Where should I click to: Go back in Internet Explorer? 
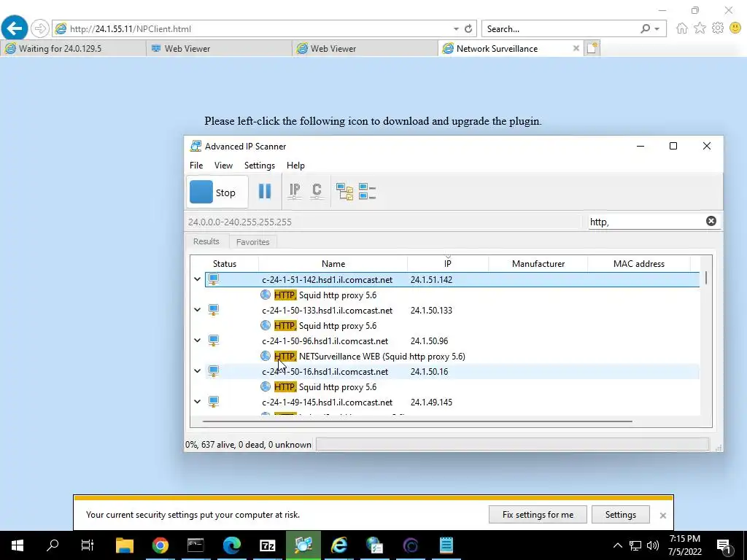[15, 28]
